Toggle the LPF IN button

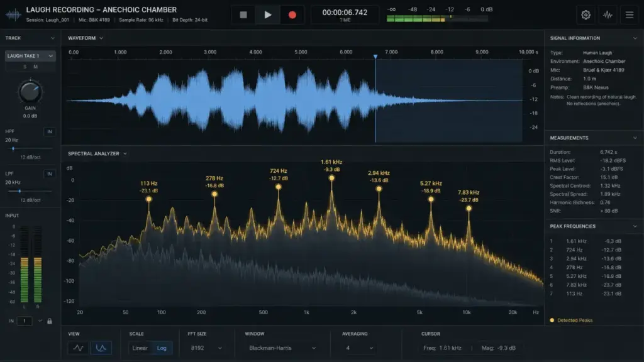tap(49, 174)
